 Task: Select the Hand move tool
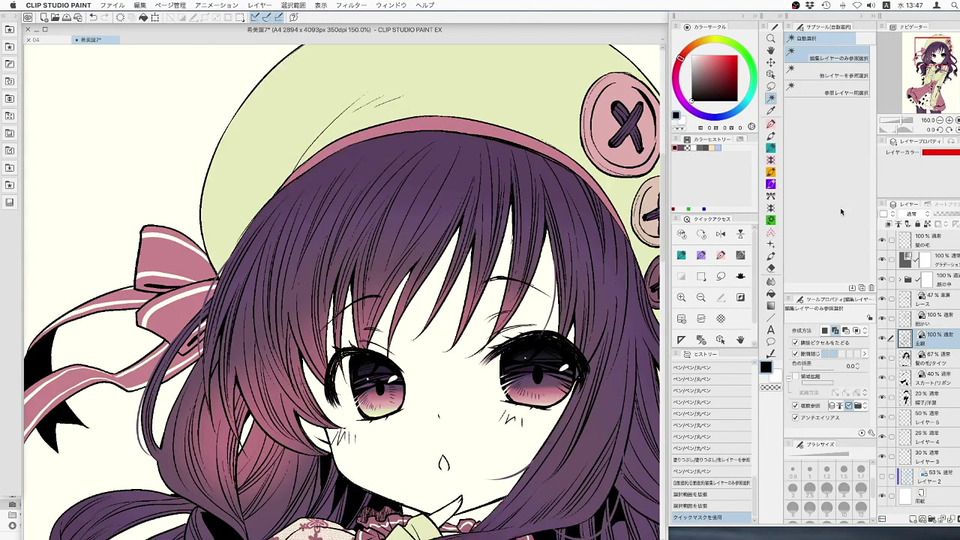[x=771, y=50]
